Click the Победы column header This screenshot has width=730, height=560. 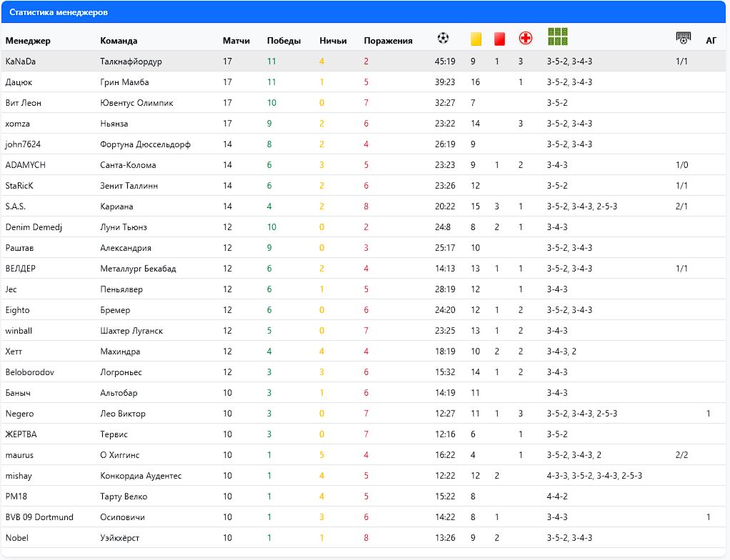tap(284, 41)
